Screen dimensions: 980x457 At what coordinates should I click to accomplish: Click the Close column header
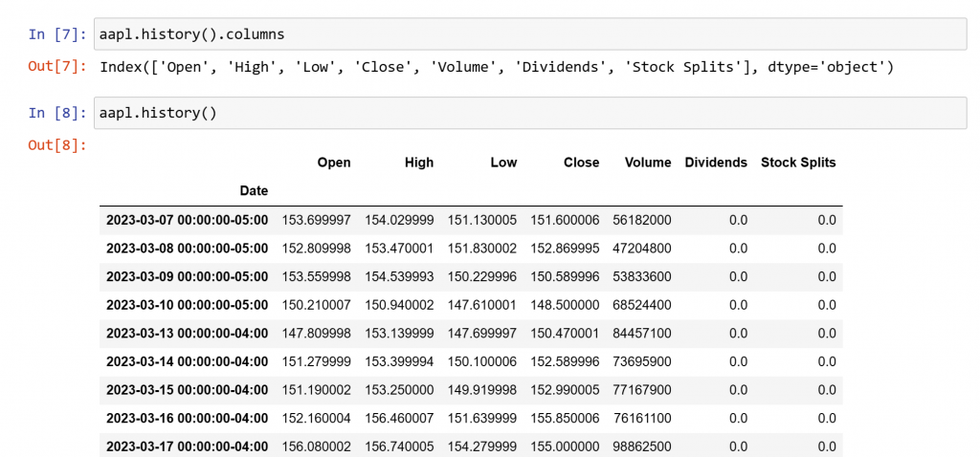tap(581, 163)
